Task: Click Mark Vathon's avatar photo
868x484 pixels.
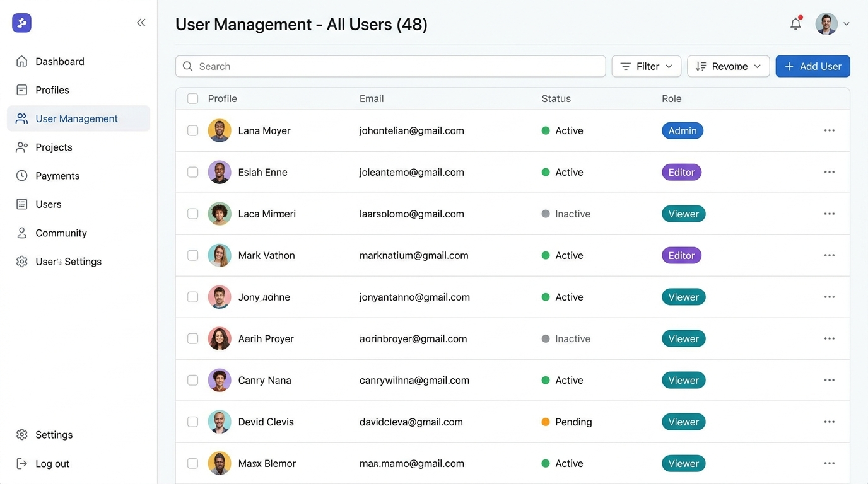Action: coord(220,255)
